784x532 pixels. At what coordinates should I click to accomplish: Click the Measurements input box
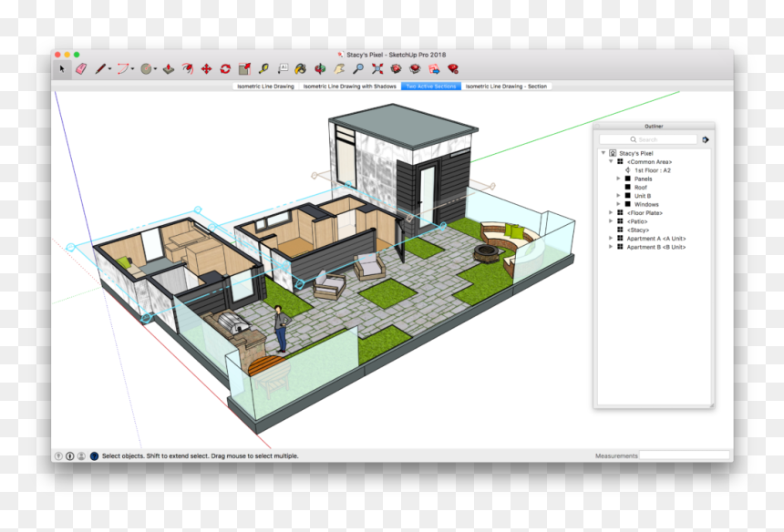pos(684,455)
